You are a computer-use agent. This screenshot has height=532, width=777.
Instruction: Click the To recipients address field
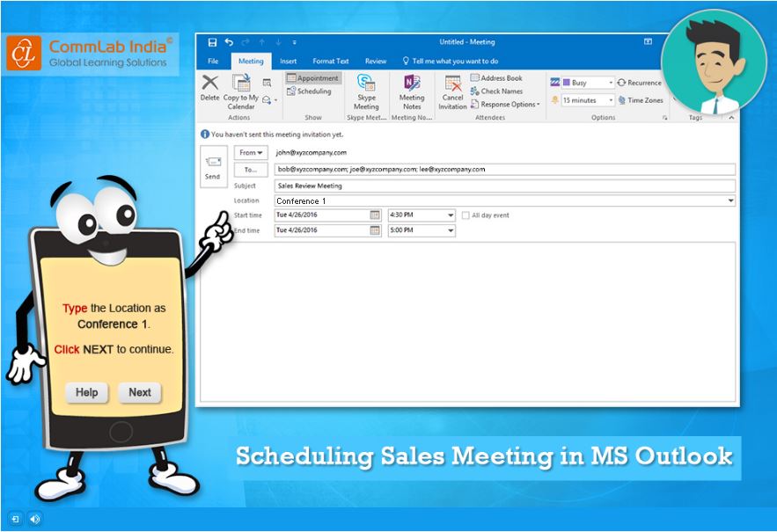[504, 170]
